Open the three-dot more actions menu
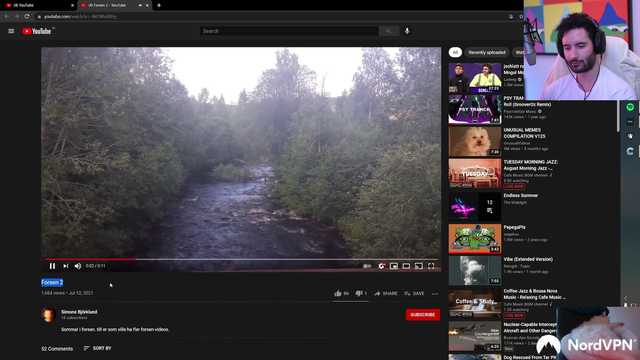 point(435,293)
